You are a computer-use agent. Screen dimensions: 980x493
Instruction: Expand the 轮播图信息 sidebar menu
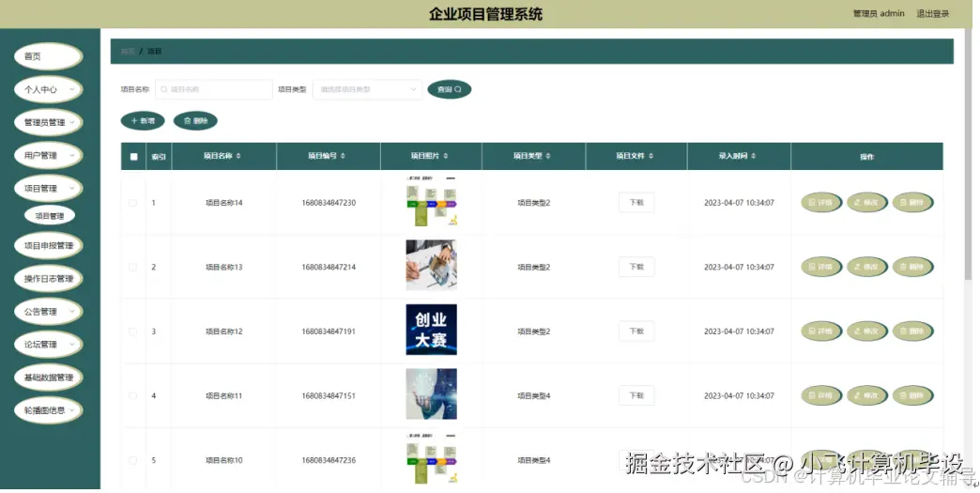48,410
